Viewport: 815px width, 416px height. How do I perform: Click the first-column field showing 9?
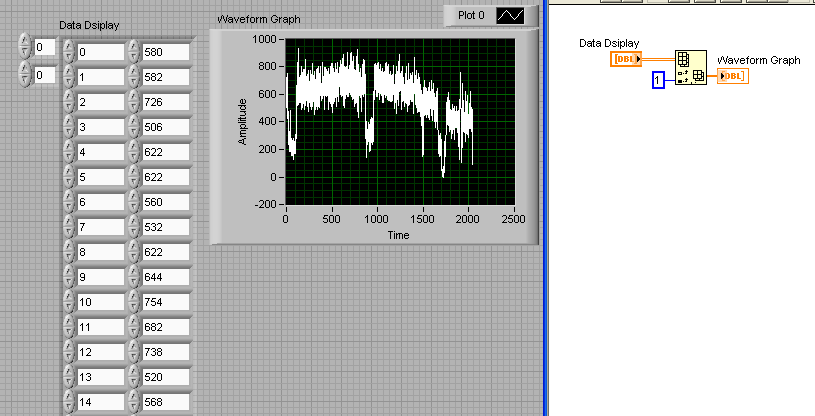pos(101,277)
